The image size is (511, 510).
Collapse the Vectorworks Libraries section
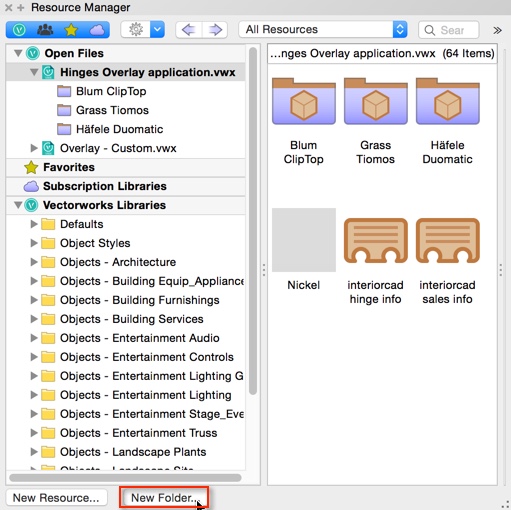[x=18, y=205]
